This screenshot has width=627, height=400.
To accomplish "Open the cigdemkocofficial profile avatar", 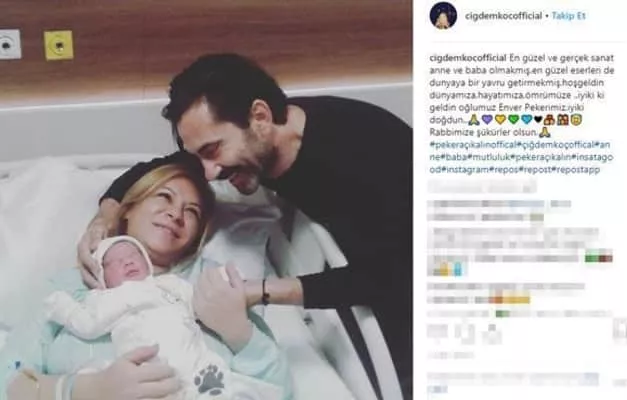I will pos(443,16).
